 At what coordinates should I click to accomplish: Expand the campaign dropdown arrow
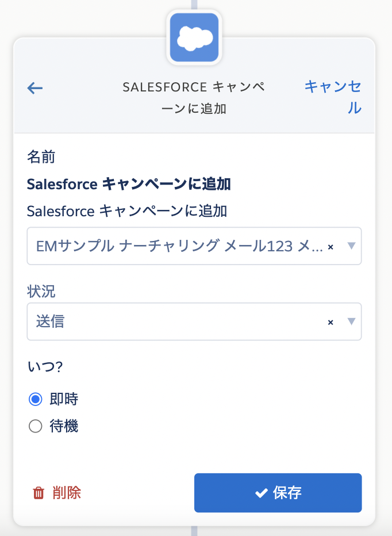coord(351,246)
